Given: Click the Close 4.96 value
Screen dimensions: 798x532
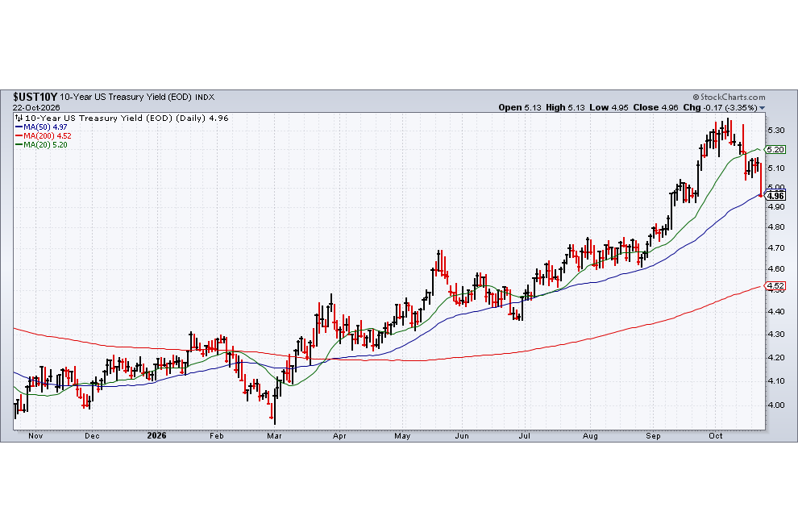Looking at the screenshot, I should 655,107.
